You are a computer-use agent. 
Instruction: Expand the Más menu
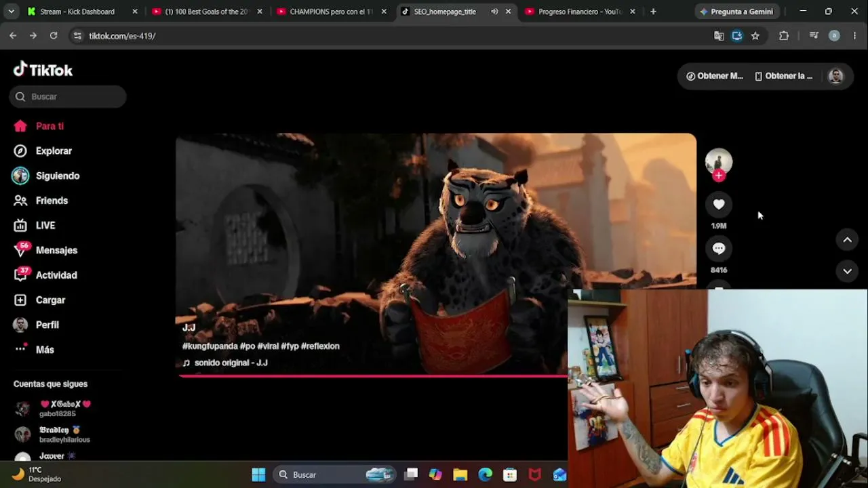point(34,350)
